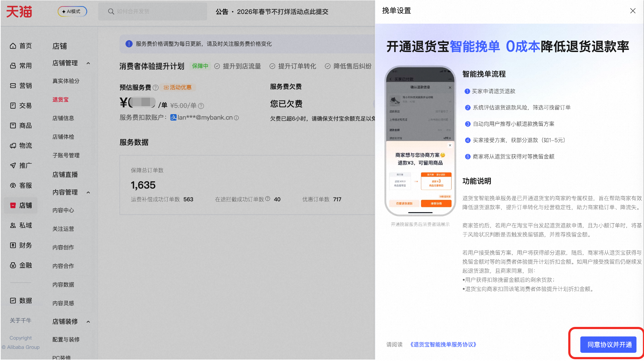Open 内容数据 menu item
This screenshot has height=361, width=644.
[63, 285]
